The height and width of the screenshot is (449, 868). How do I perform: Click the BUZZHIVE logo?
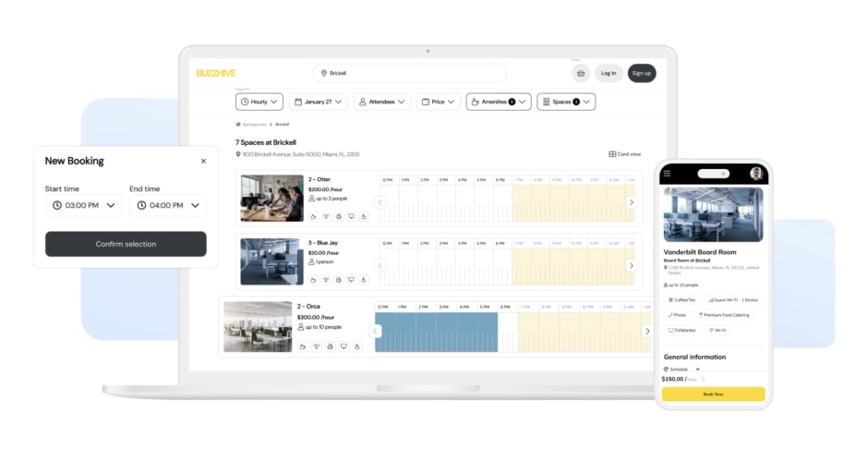(x=216, y=73)
